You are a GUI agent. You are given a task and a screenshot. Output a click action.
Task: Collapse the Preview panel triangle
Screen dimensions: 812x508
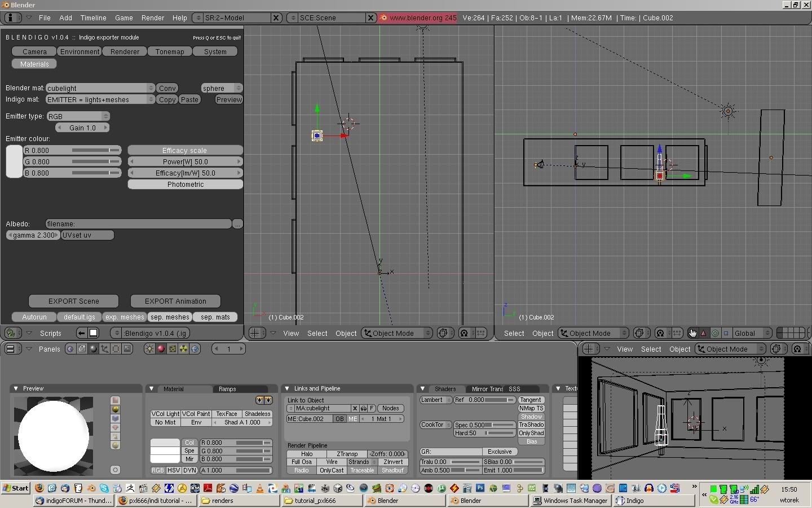[x=16, y=388]
